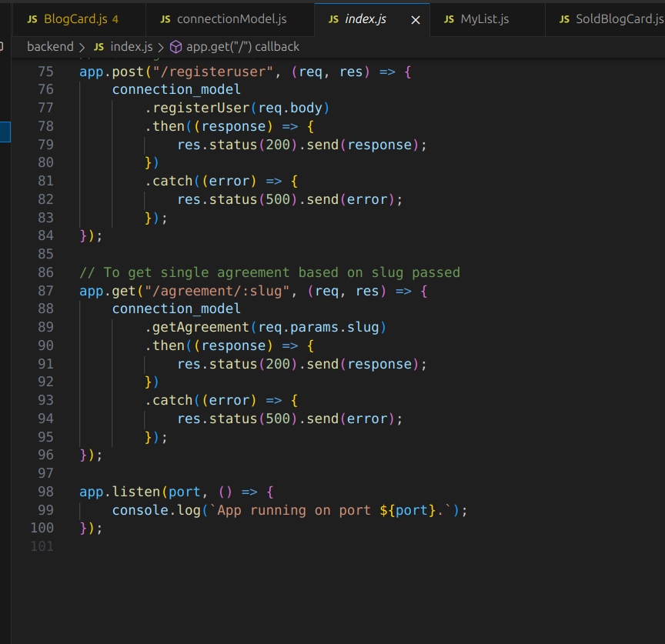Viewport: 665px width, 644px height.
Task: Switch to the SoldBlogCard.js tab
Action: click(x=619, y=19)
